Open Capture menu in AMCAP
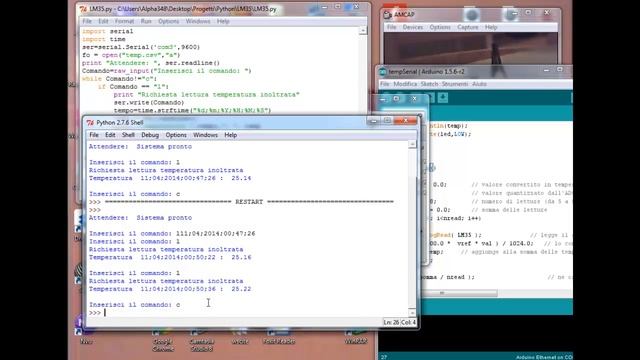640x360 pixels. click(x=468, y=27)
